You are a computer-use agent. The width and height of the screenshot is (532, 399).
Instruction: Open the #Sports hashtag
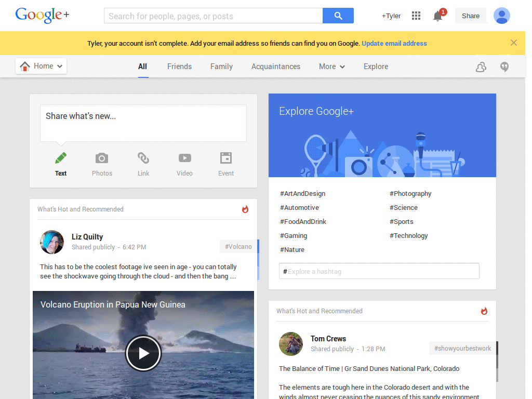pyautogui.click(x=402, y=221)
